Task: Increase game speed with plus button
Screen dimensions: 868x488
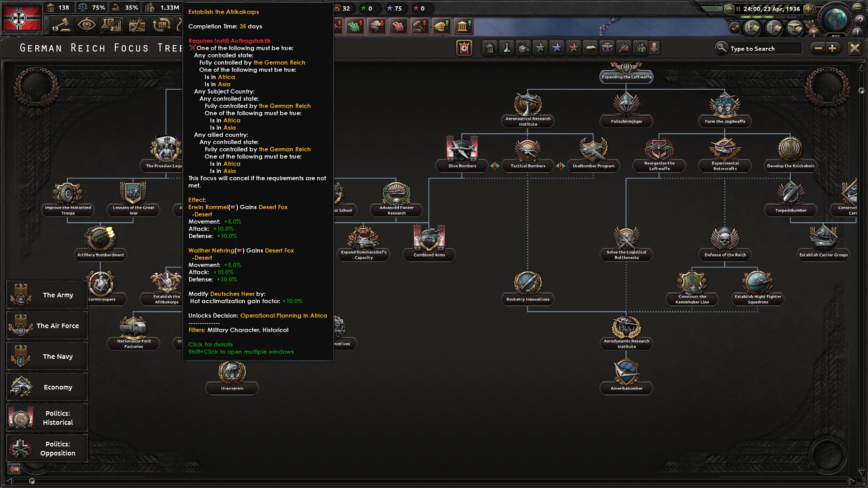Action: click(x=808, y=9)
